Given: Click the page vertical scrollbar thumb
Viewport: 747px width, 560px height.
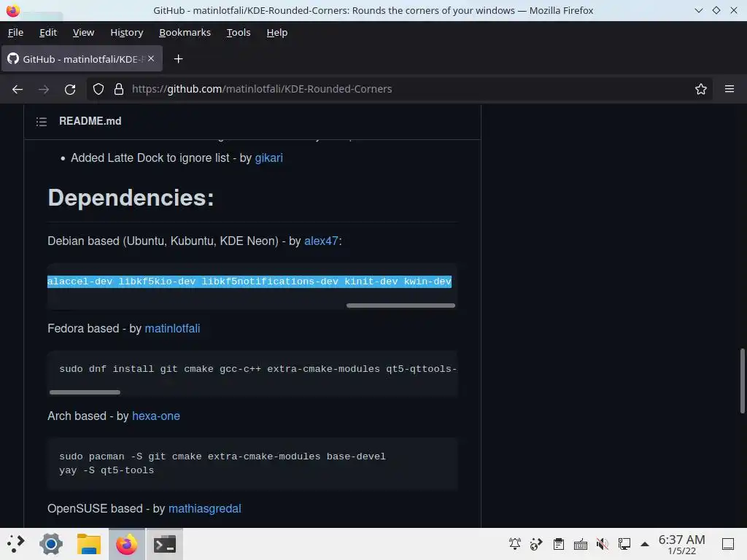Looking at the screenshot, I should pos(742,381).
